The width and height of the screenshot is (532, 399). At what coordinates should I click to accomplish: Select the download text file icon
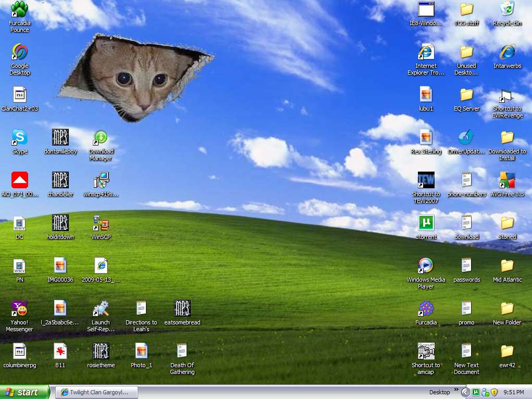click(x=467, y=223)
